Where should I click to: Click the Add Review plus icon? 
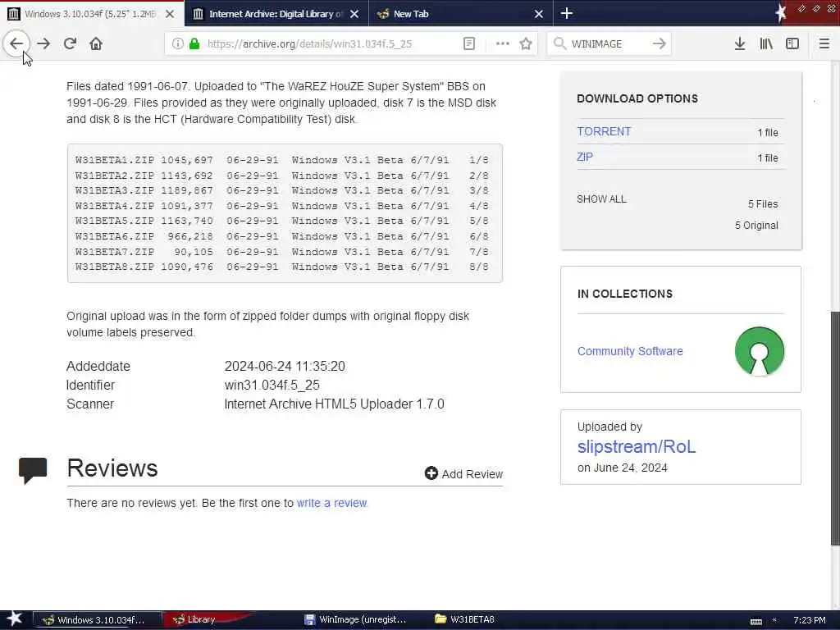coord(431,473)
